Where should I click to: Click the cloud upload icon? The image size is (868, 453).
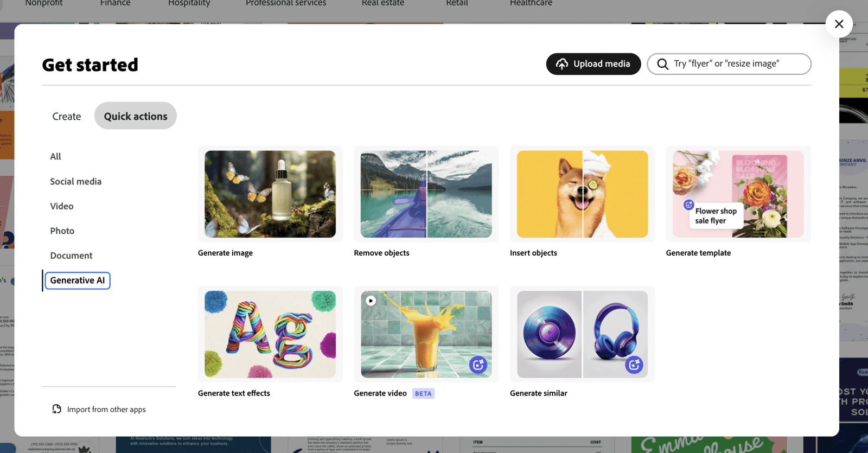[x=561, y=64]
